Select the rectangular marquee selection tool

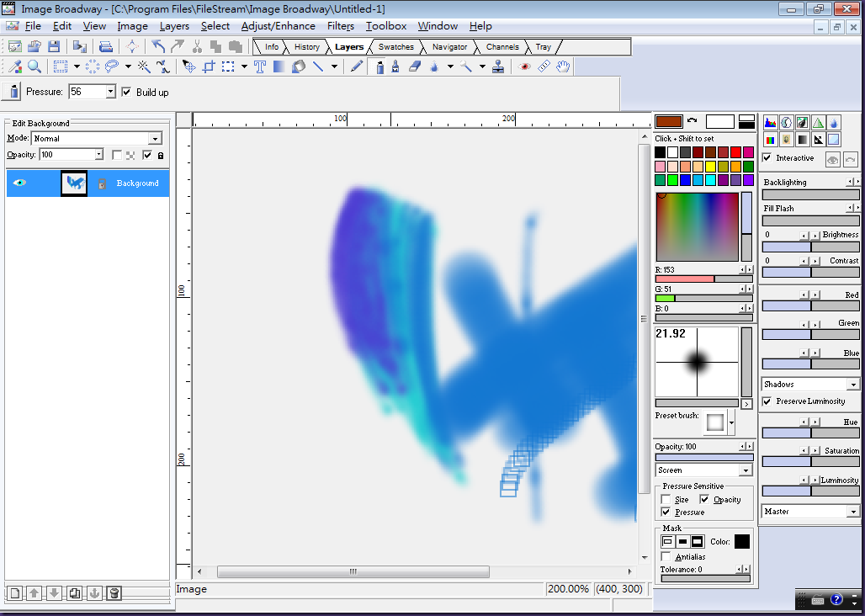(x=61, y=66)
